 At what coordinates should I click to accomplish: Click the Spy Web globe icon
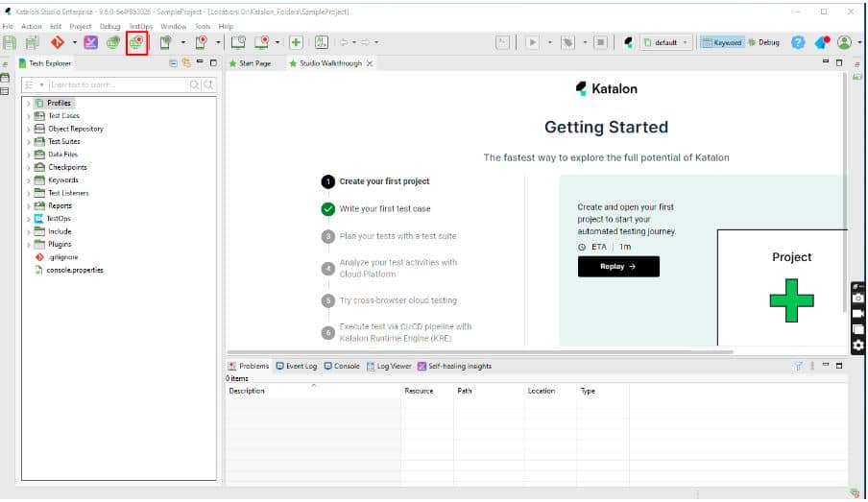pos(113,42)
